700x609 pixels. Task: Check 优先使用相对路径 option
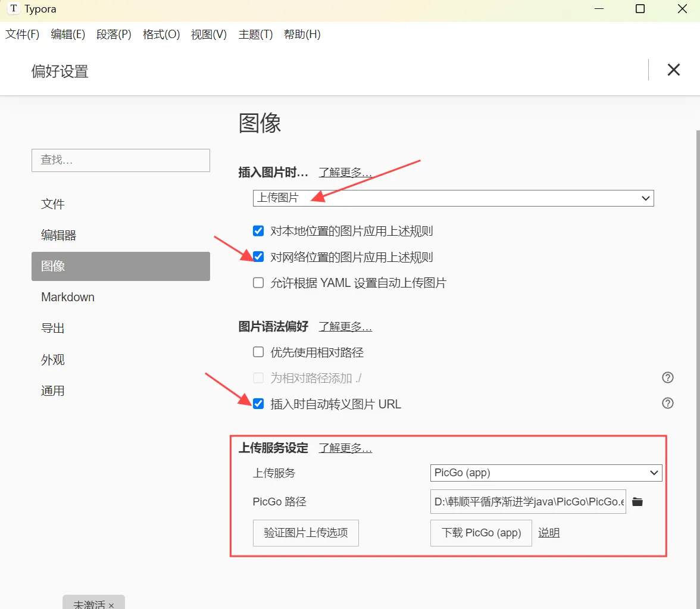[258, 352]
